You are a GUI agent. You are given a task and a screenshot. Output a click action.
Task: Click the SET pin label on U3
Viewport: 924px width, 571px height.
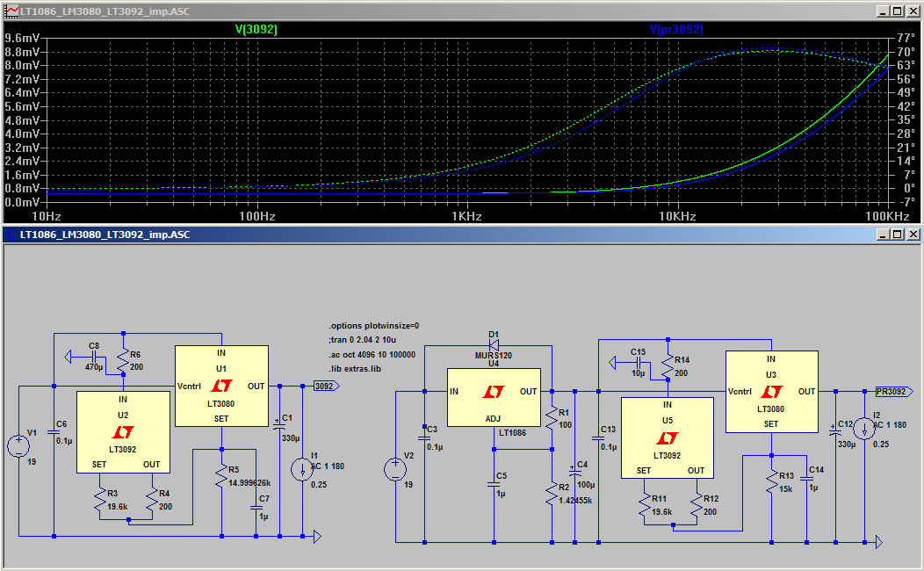coord(771,423)
